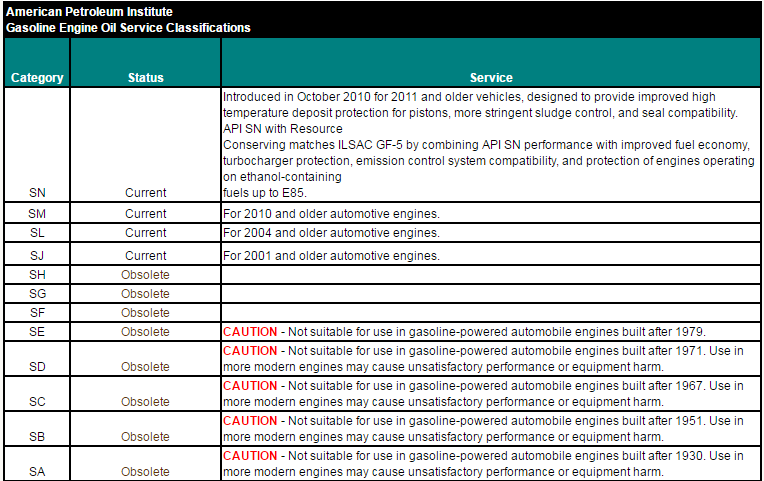Click the Obsolete status in SA row
Screen dimensions: 764x481
(x=145, y=472)
